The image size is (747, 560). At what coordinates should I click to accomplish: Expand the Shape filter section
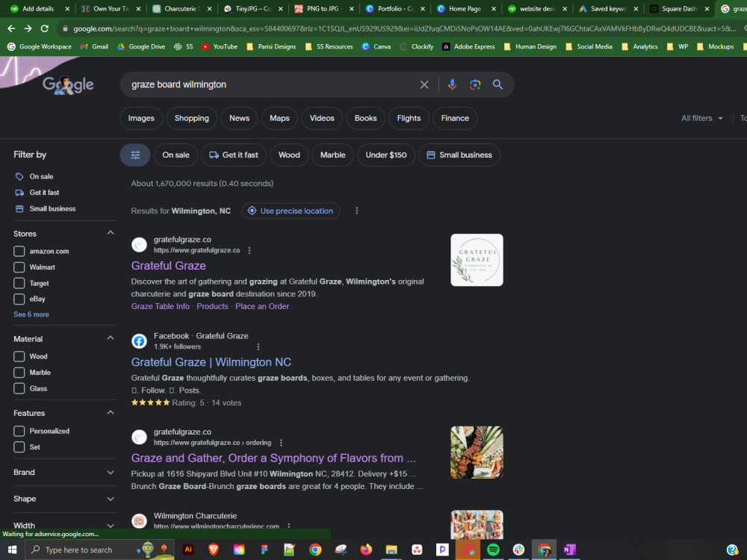point(111,499)
